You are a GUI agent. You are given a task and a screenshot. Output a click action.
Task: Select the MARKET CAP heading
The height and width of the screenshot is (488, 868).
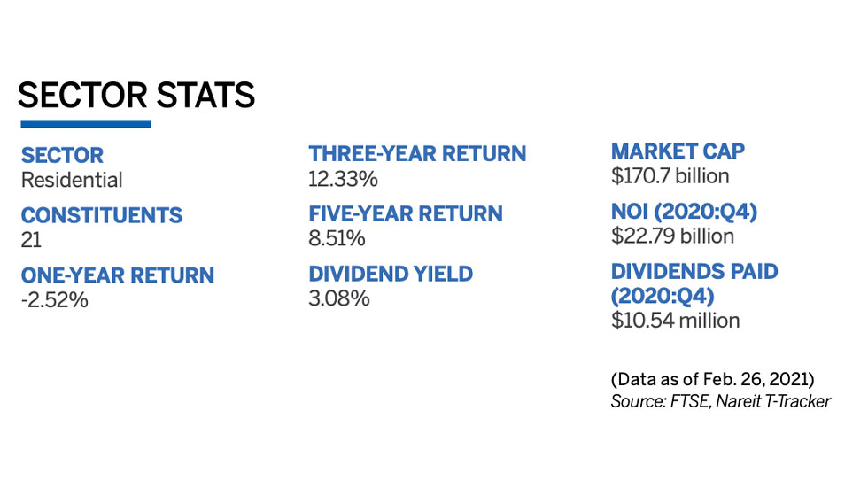pyautogui.click(x=678, y=151)
